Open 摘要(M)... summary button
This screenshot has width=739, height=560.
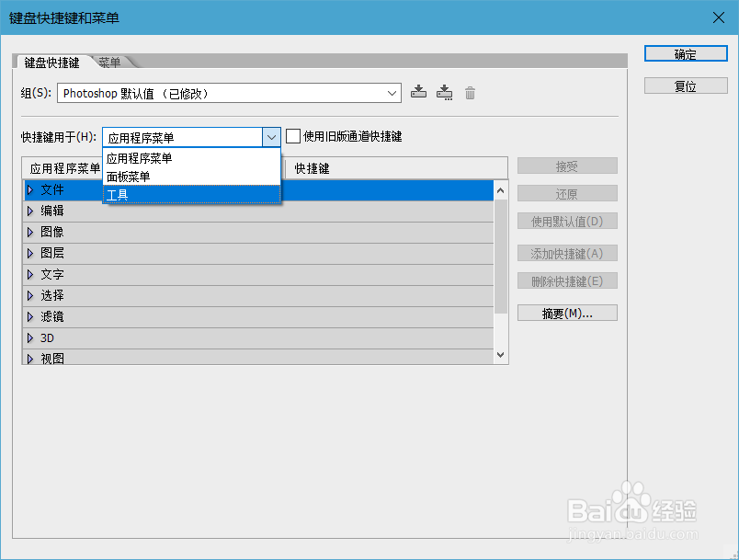(x=567, y=313)
